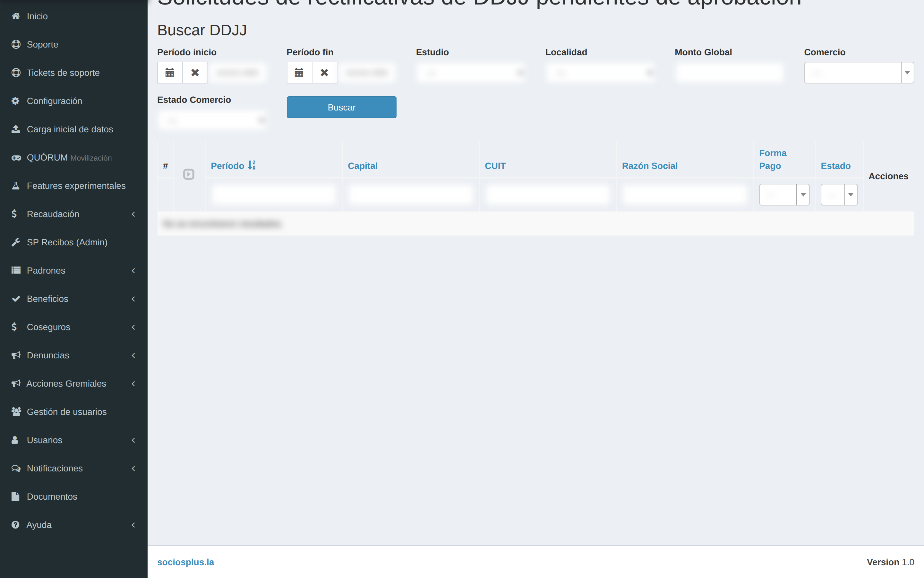Expand the Beneficios submenu
Screen dimensions: 924x578
pos(74,299)
